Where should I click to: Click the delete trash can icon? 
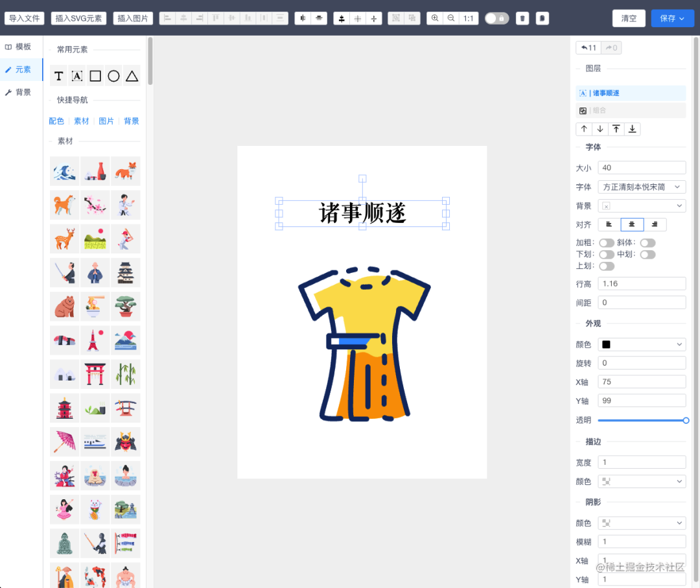click(522, 18)
